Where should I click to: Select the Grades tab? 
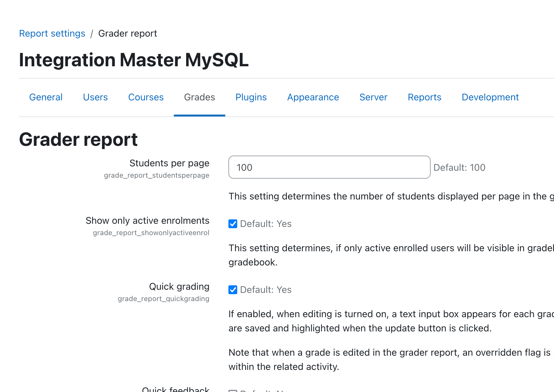point(199,97)
